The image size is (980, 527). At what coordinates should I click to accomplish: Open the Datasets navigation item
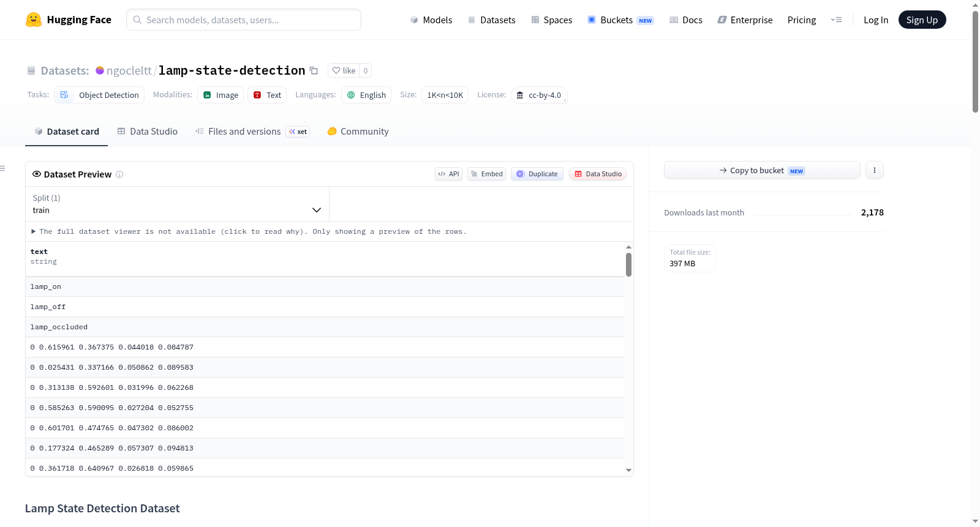(x=491, y=20)
